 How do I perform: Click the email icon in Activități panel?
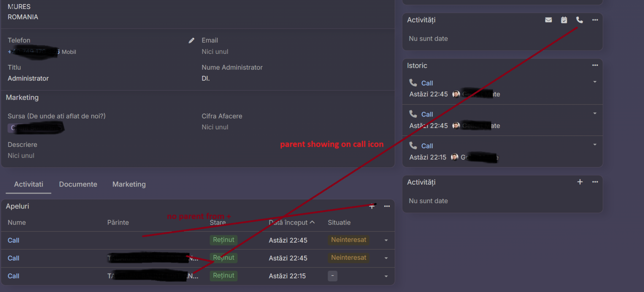point(548,20)
